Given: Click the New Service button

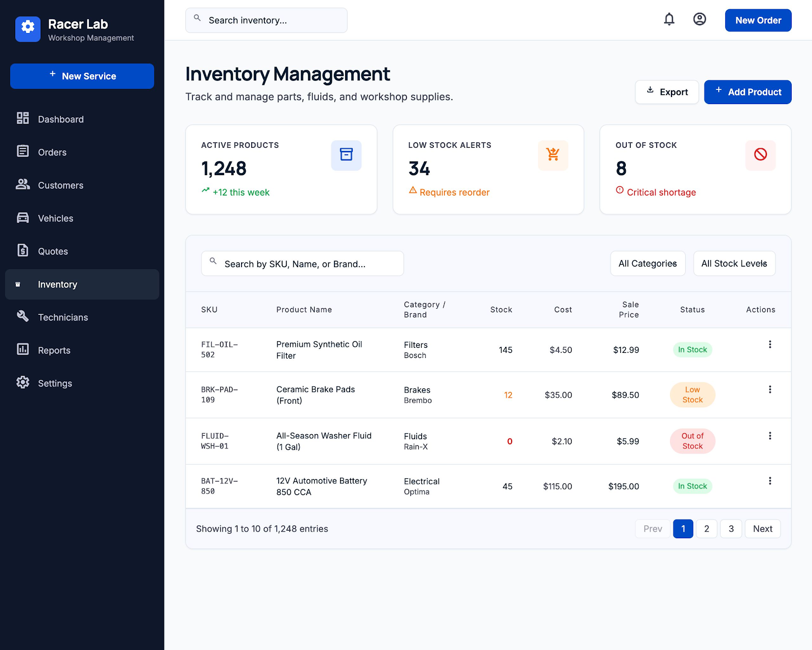Looking at the screenshot, I should click(x=82, y=76).
